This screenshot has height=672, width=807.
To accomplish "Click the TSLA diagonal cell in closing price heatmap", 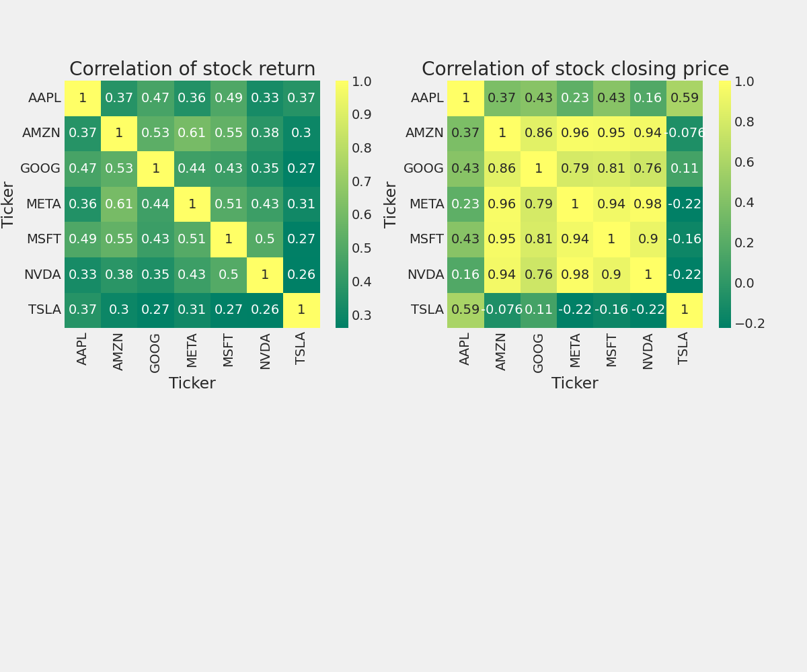I will point(684,310).
